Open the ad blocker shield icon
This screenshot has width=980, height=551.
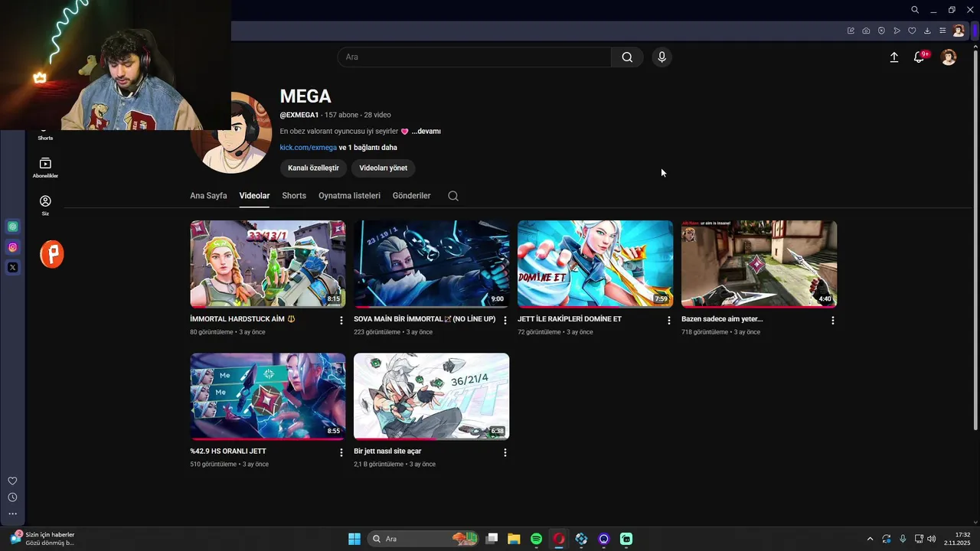click(x=881, y=31)
